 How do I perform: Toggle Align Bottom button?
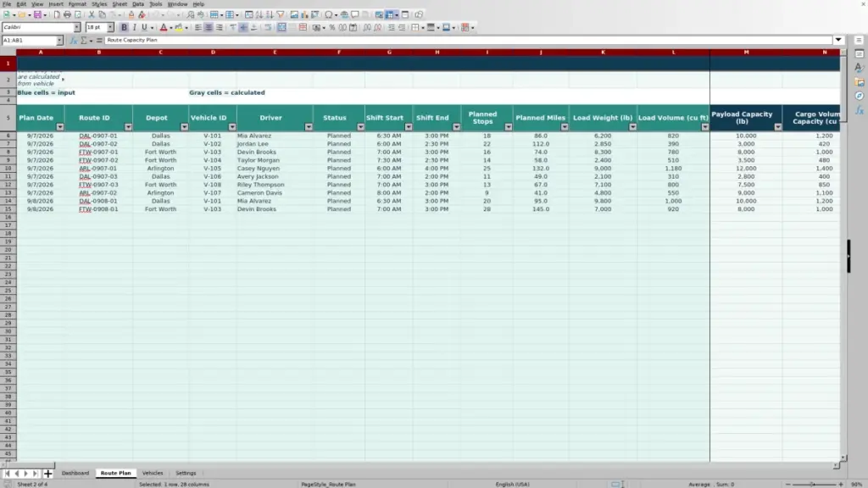tap(254, 27)
